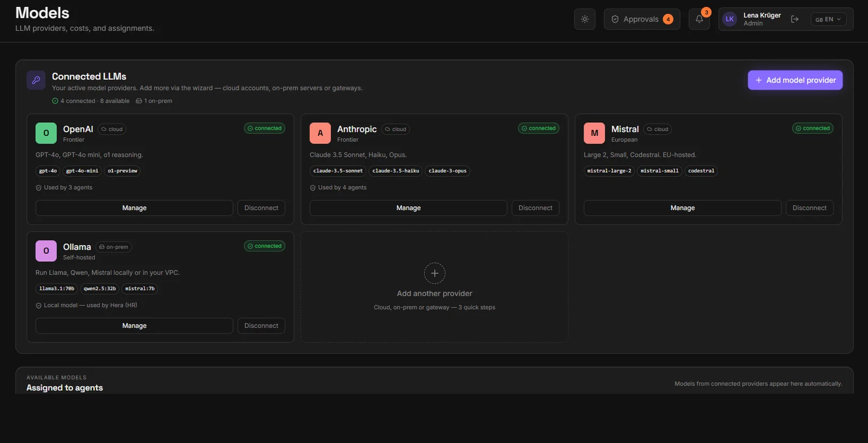This screenshot has height=443, width=868.
Task: Click 'Used by 3 agents' text
Action: pos(68,188)
